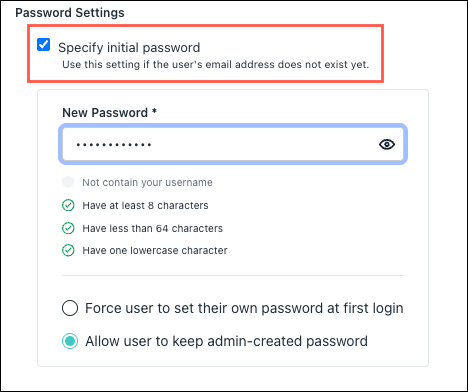Screen dimensions: 468x392
Task: Select 'Allow user to keep admin-created password' radio
Action: 70,341
